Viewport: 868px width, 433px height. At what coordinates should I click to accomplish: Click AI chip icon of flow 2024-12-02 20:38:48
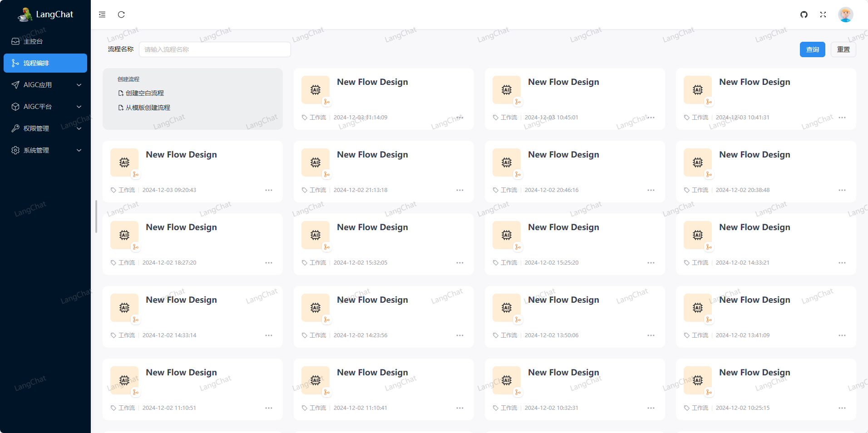pyautogui.click(x=698, y=162)
